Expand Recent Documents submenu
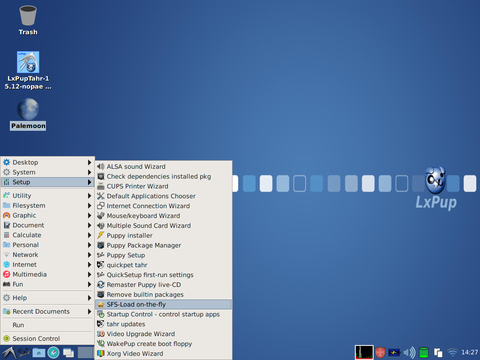Screen dimensions: 480x360 pyautogui.click(x=47, y=311)
